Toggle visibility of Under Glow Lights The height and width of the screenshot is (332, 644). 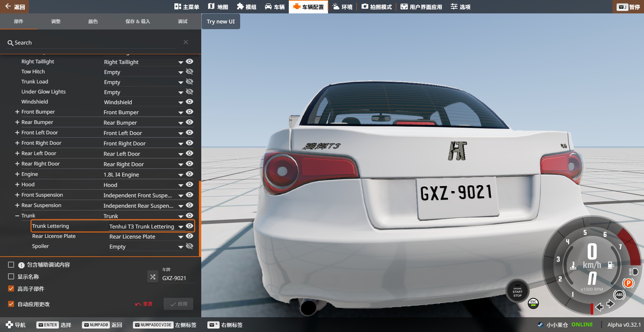point(190,91)
